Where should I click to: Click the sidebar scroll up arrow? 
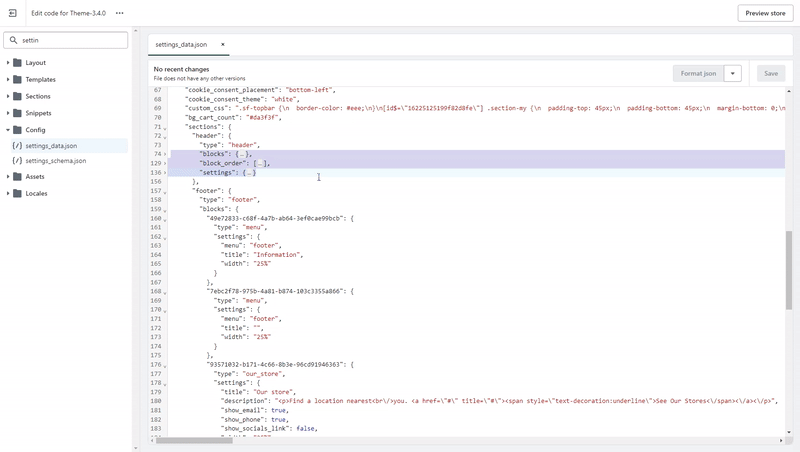pyautogui.click(x=135, y=31)
